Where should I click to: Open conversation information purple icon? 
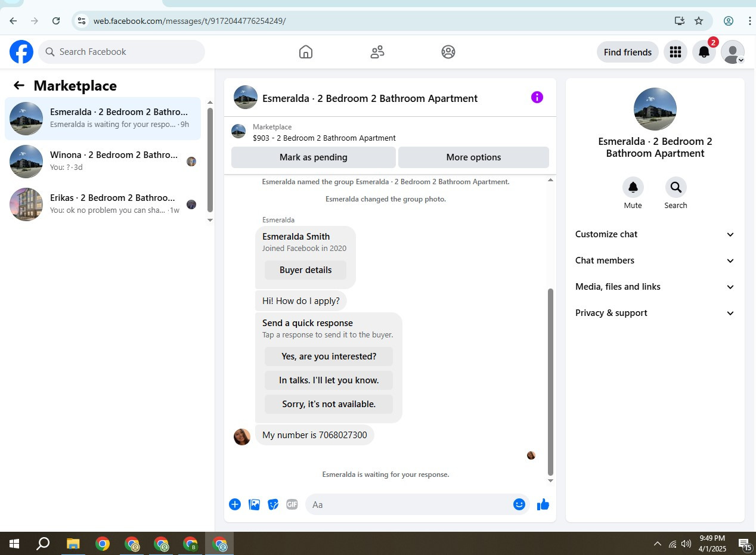[537, 97]
